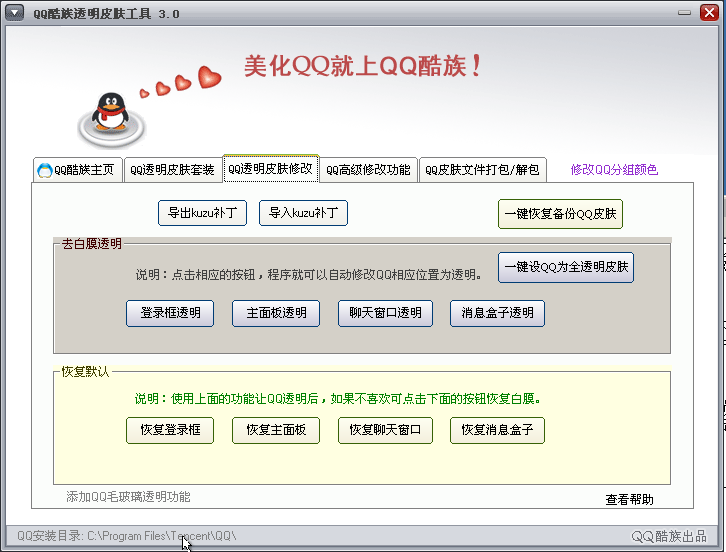Image resolution: width=726 pixels, height=552 pixels.
Task: Open the QQ皮肤文件打包/解包 tab
Action: tap(482, 170)
